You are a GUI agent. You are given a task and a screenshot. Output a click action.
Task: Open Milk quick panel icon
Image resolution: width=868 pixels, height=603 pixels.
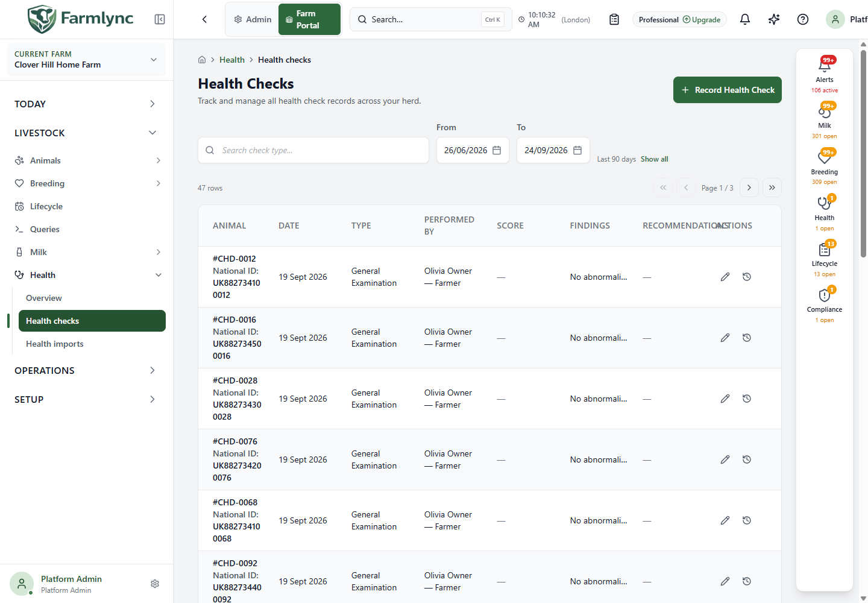tap(825, 121)
